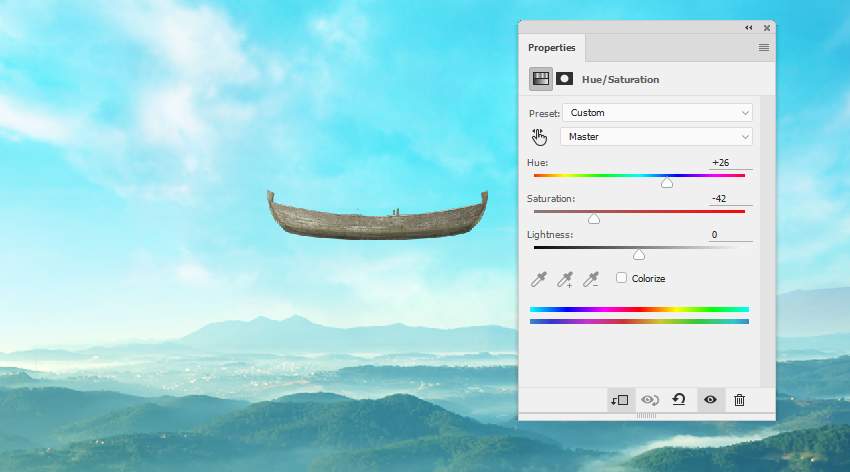Click the floating wooden boat in canvas
850x472 pixels.
pyautogui.click(x=377, y=217)
